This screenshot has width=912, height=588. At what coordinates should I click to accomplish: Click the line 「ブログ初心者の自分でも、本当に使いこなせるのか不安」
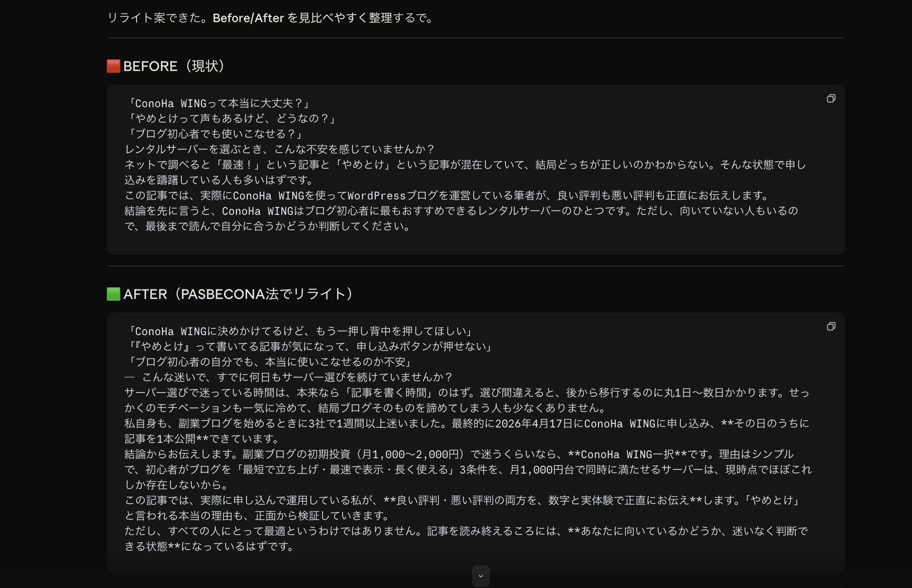[x=270, y=362]
